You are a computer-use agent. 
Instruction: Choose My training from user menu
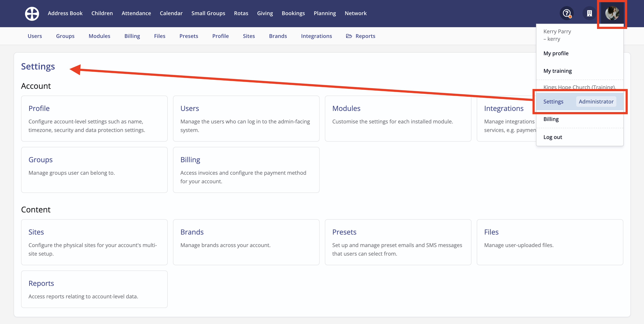pyautogui.click(x=557, y=71)
